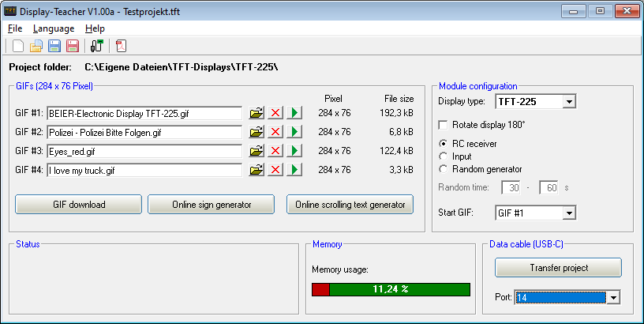
Task: Click the red floppy Save As icon
Action: (72, 46)
